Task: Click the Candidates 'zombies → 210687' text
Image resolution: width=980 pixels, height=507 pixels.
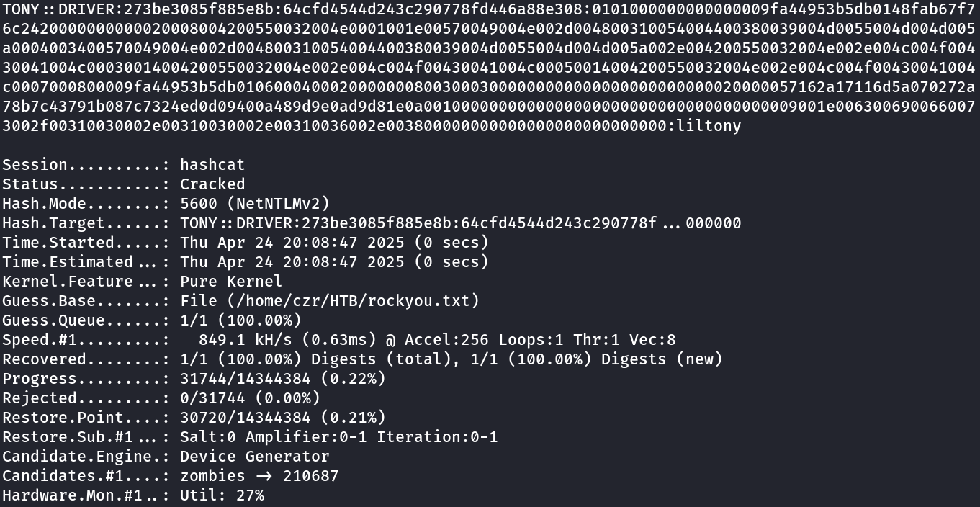Action: click(x=259, y=476)
